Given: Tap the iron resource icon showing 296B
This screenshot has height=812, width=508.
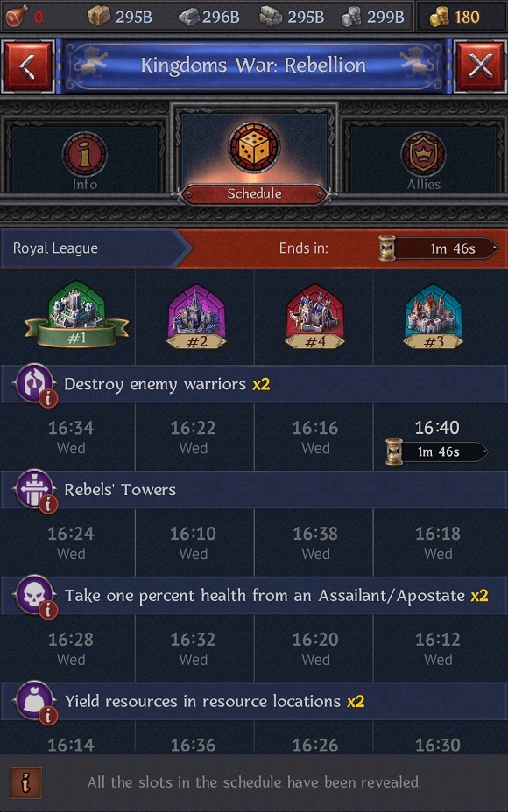Looking at the screenshot, I should click(189, 17).
